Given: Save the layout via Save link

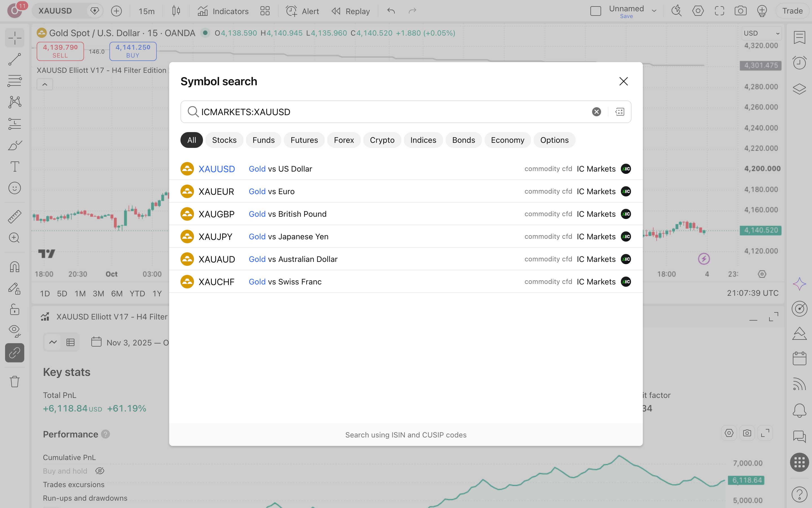Looking at the screenshot, I should [x=626, y=16].
